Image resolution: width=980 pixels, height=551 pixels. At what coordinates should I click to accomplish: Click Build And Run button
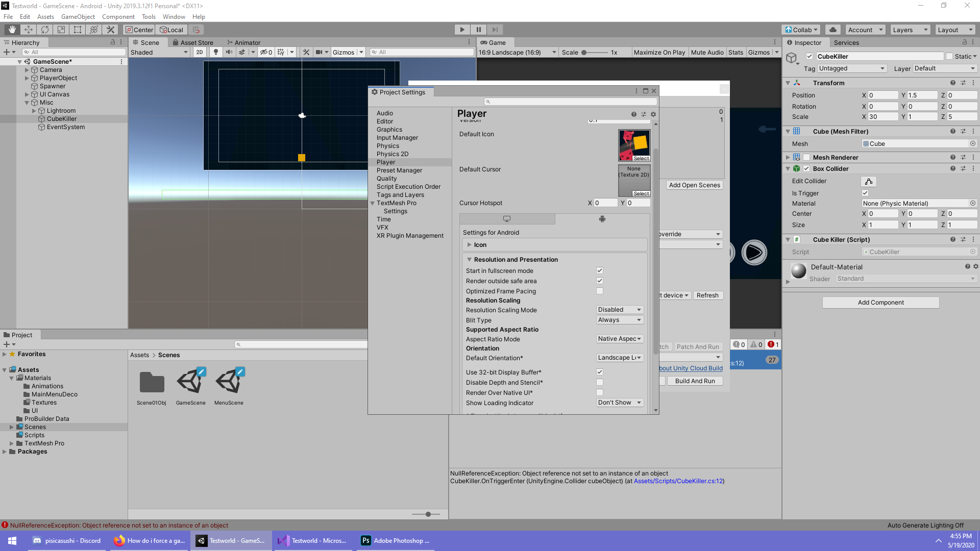pos(695,381)
